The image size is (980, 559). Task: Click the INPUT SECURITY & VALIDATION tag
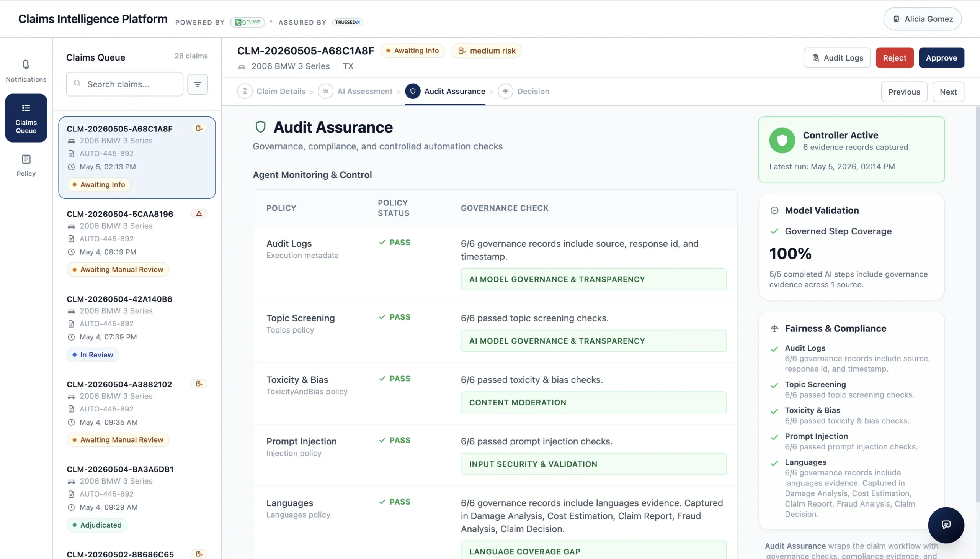pyautogui.click(x=593, y=464)
